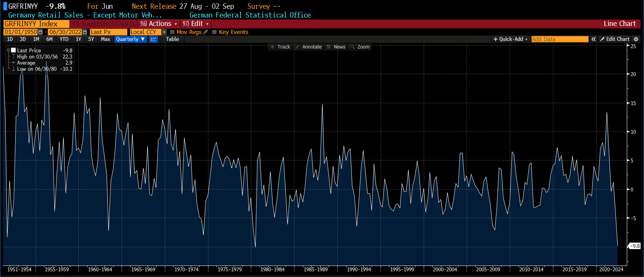Click the Mov Avgs pencil edit icon
Screen dimensions: 644x277
[206, 32]
